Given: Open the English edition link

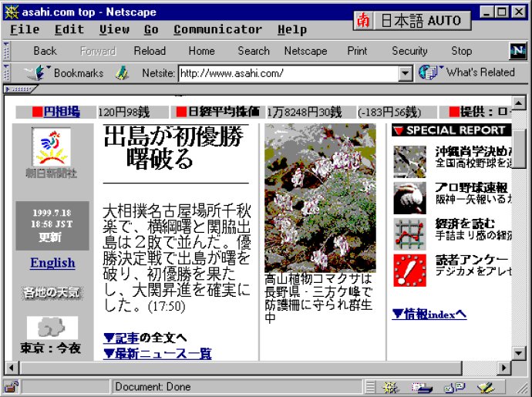Looking at the screenshot, I should (x=52, y=263).
